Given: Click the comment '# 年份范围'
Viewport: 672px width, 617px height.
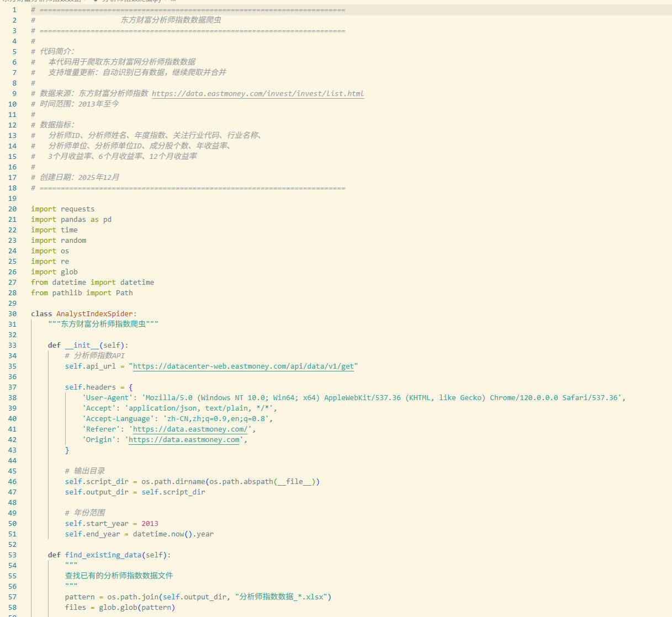Looking at the screenshot, I should (x=85, y=513).
